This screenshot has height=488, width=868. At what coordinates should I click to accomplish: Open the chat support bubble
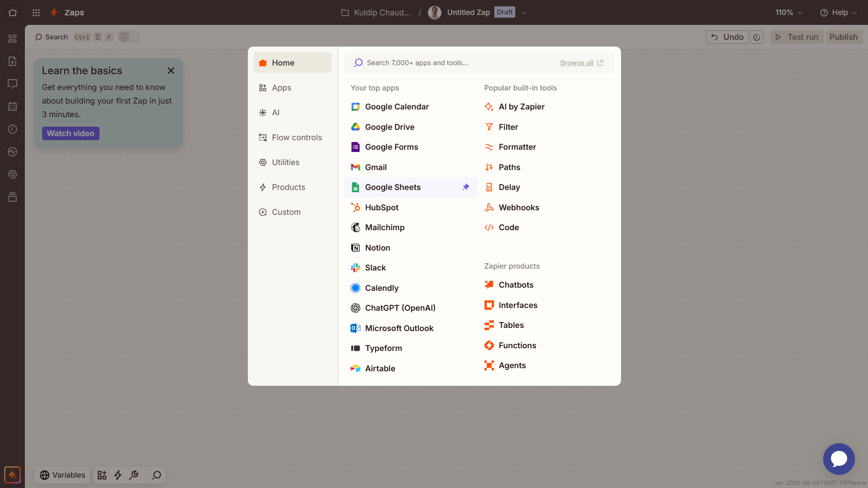click(x=839, y=459)
